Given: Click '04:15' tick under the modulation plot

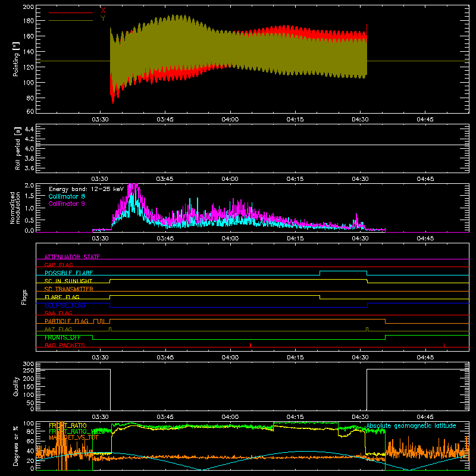Looking at the screenshot, I should click(295, 239).
